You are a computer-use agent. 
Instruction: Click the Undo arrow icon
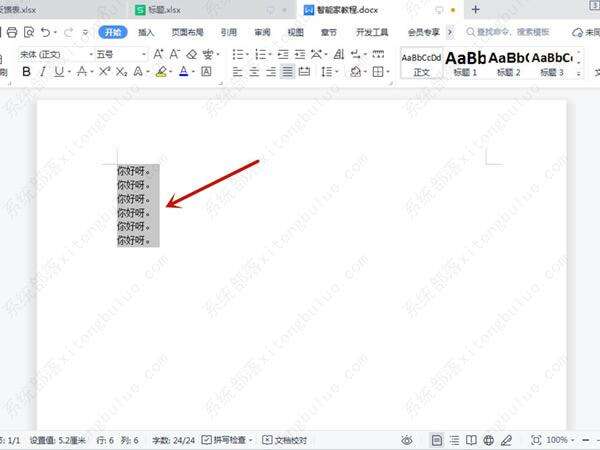[46, 33]
